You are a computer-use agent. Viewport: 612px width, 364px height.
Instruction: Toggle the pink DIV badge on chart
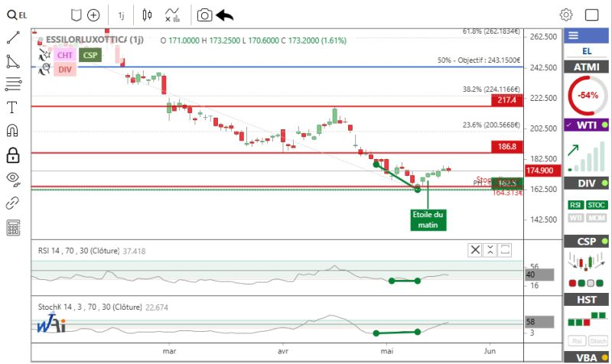tap(65, 70)
